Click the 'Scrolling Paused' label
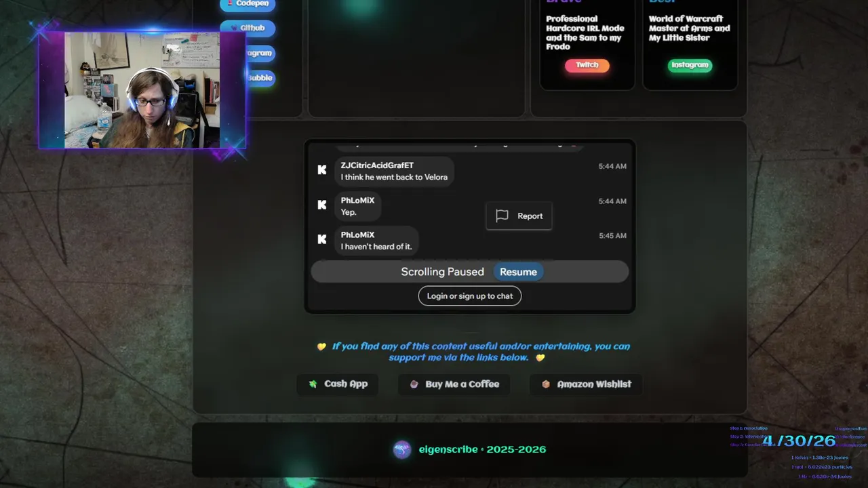Image resolution: width=868 pixels, height=488 pixels. point(442,272)
